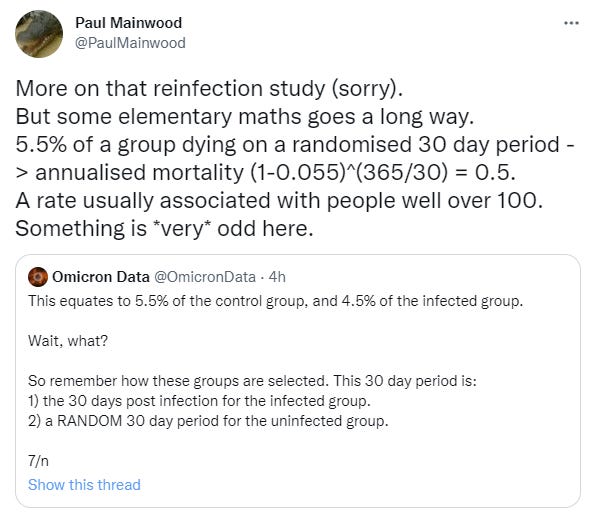Click the annualised mortality formula line
This screenshot has width=594, height=514.
coord(266,173)
